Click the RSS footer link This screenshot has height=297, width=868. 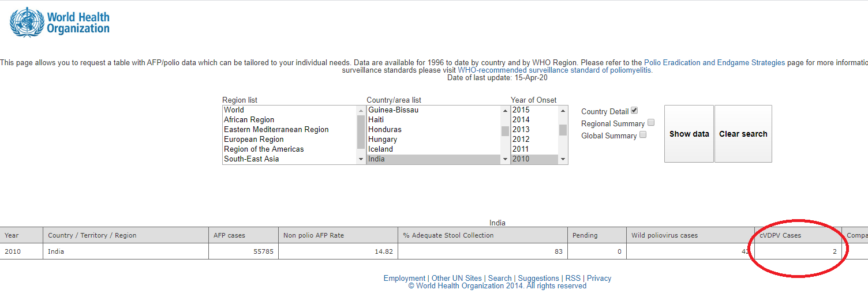click(573, 279)
